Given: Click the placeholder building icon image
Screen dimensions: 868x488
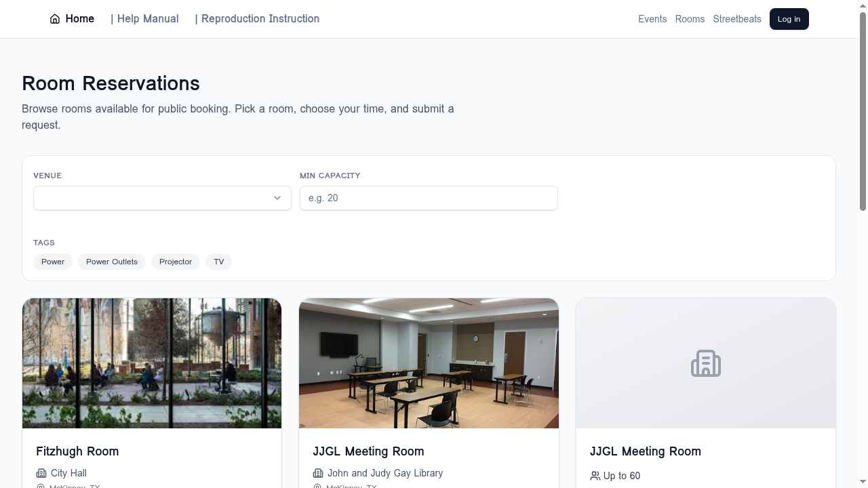Looking at the screenshot, I should pyautogui.click(x=706, y=363).
